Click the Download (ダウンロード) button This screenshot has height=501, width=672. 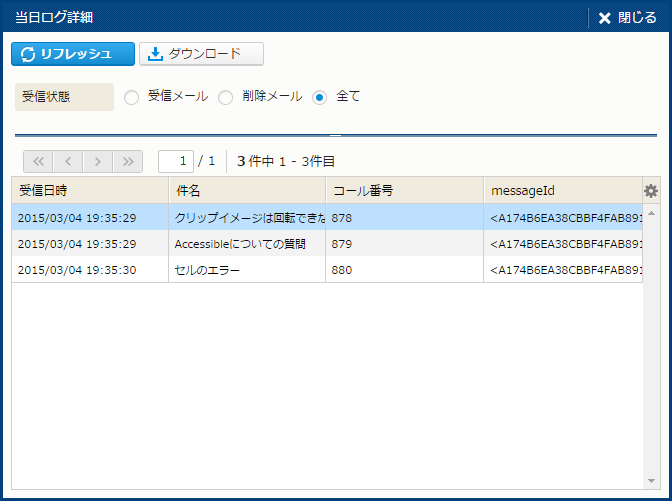(x=201, y=54)
